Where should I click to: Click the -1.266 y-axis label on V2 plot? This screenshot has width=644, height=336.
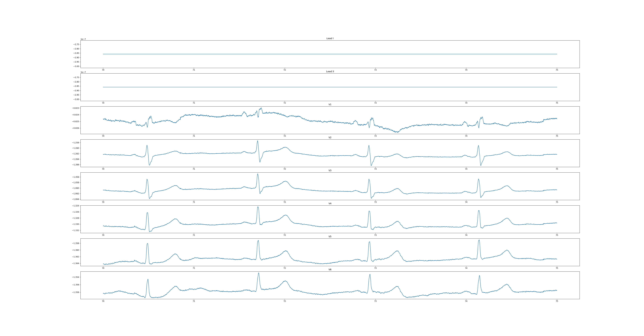click(x=76, y=165)
